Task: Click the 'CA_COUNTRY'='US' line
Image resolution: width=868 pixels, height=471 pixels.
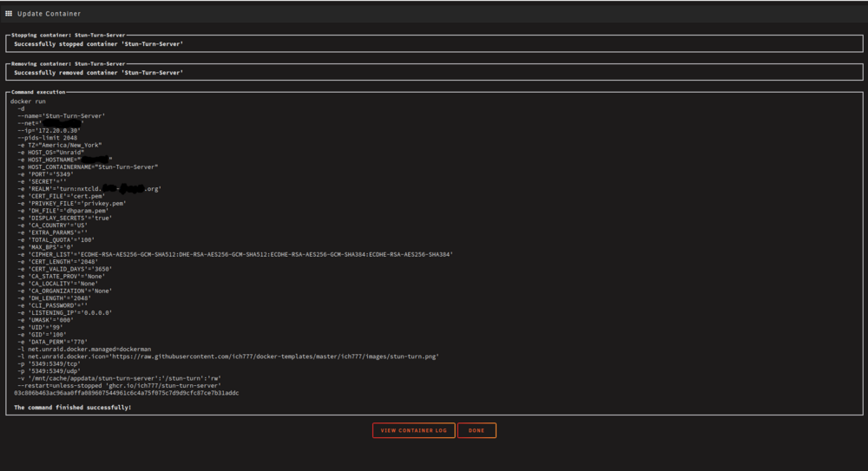Action: click(x=53, y=226)
